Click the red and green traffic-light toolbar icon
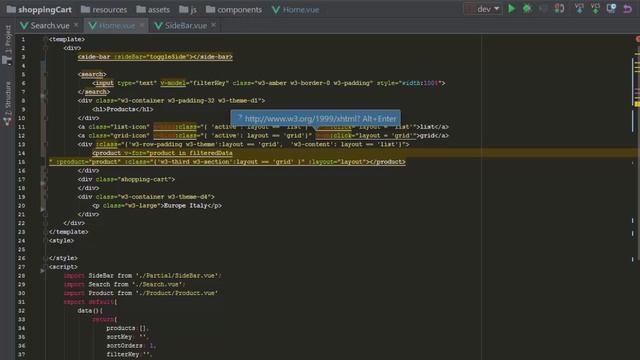640x360 pixels. (559, 9)
